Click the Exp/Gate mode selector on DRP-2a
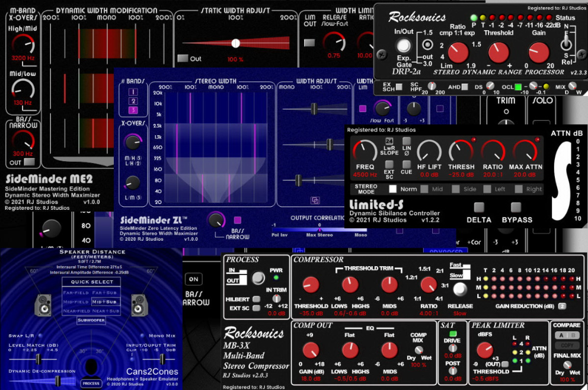 click(427, 44)
